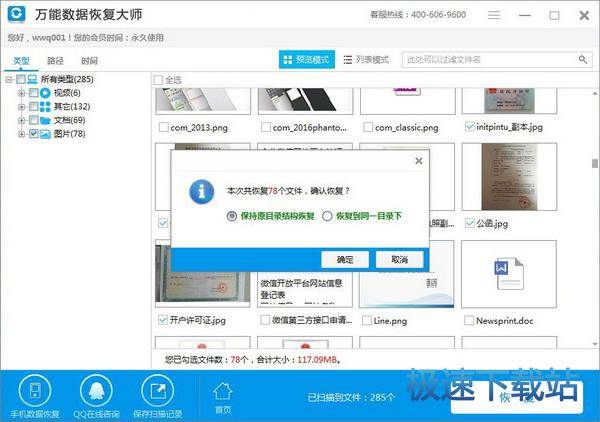
Task: Click the computer icon beside 所有类型
Action: [32, 79]
